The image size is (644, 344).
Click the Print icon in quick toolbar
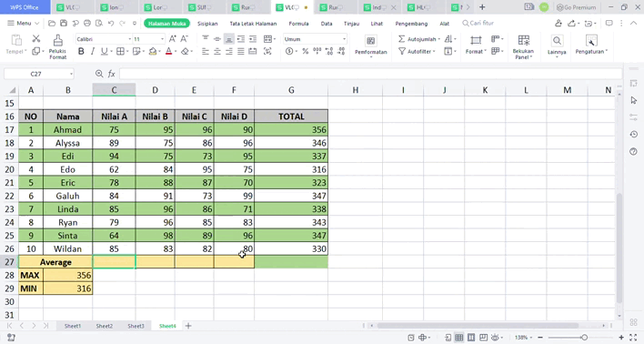click(x=87, y=24)
